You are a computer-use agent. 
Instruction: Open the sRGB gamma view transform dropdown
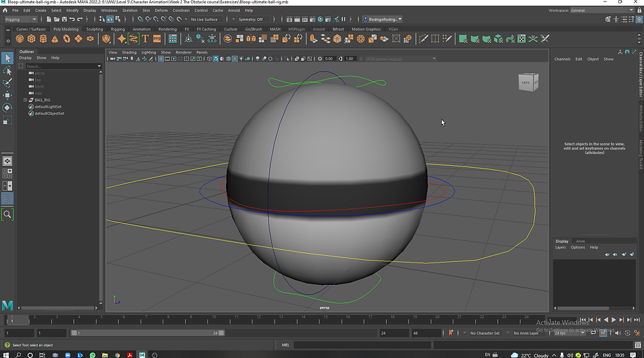400,59
